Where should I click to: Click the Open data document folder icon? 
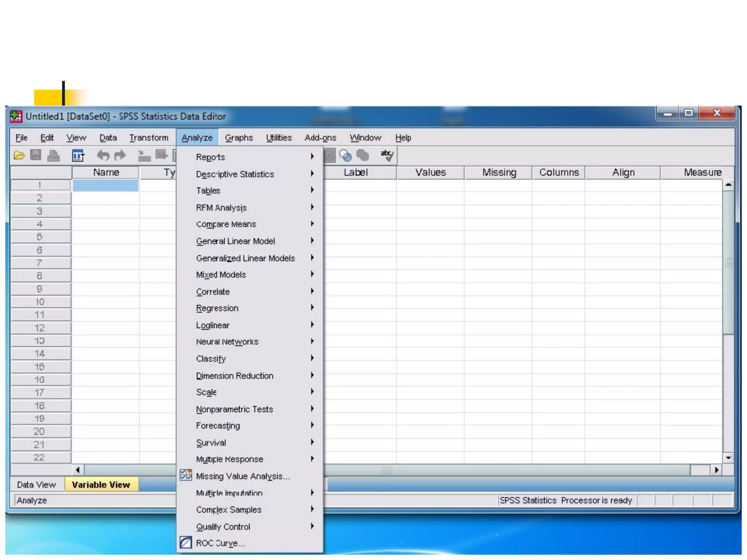[19, 156]
